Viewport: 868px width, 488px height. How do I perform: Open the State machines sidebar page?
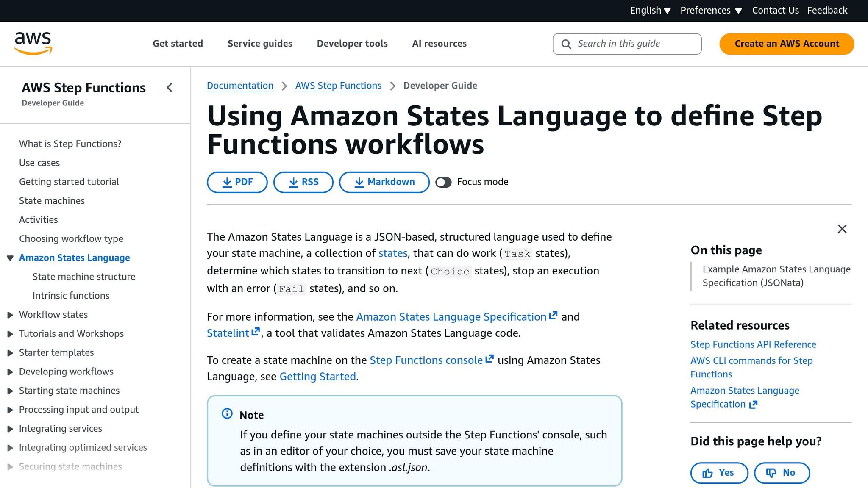pyautogui.click(x=52, y=201)
